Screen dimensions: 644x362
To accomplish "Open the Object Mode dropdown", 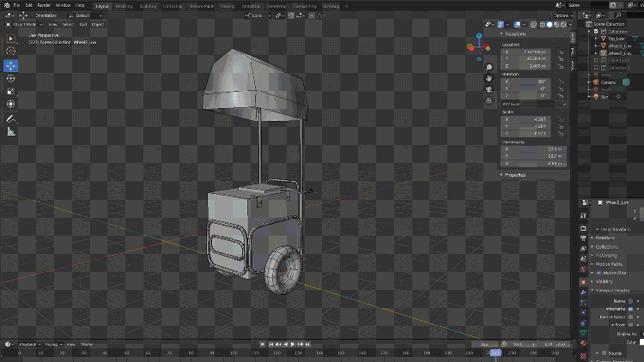I will click(x=24, y=25).
